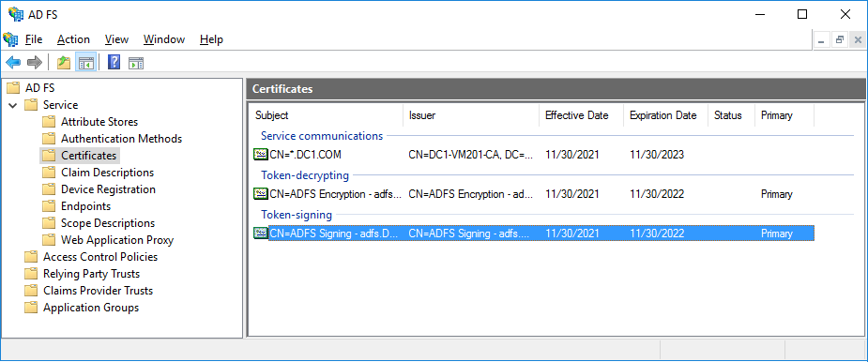Image resolution: width=868 pixels, height=362 pixels.
Task: Open the Help menu
Action: (x=211, y=39)
